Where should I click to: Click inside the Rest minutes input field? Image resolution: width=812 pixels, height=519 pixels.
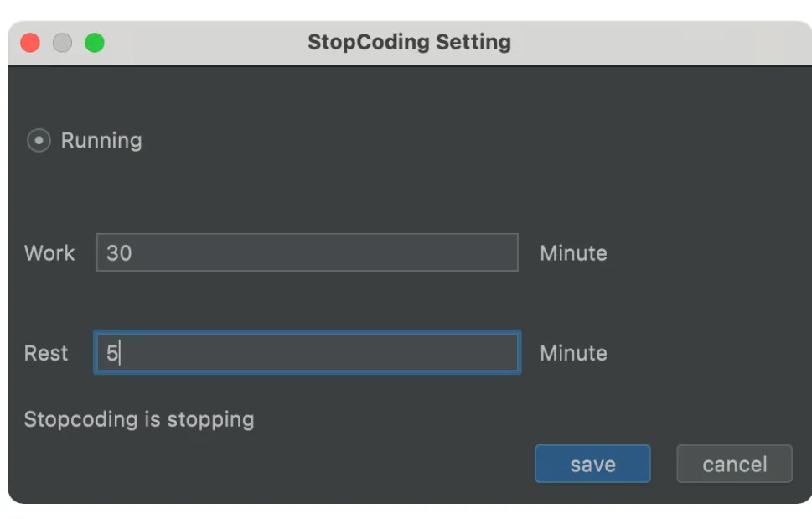(307, 352)
